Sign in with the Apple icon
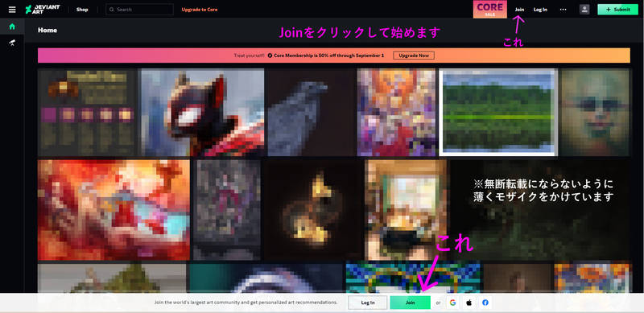The height and width of the screenshot is (313, 644). 469,303
